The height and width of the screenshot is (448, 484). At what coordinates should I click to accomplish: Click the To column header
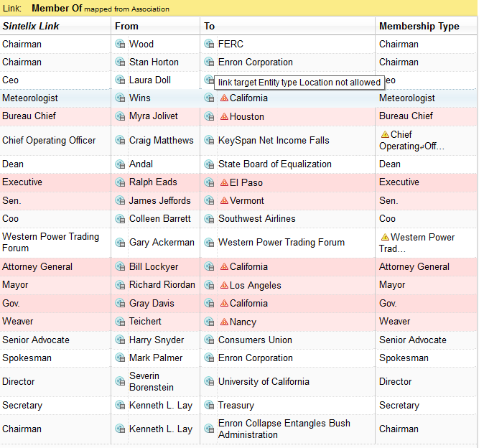tap(209, 26)
